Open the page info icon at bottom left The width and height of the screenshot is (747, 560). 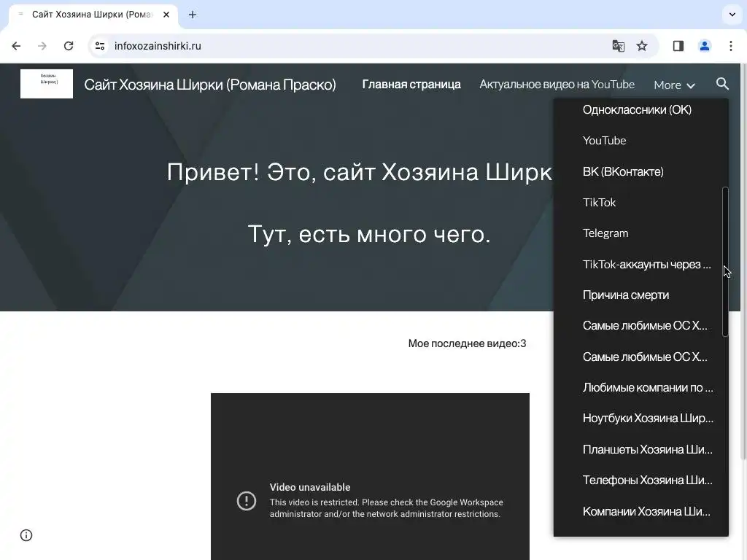tap(26, 535)
